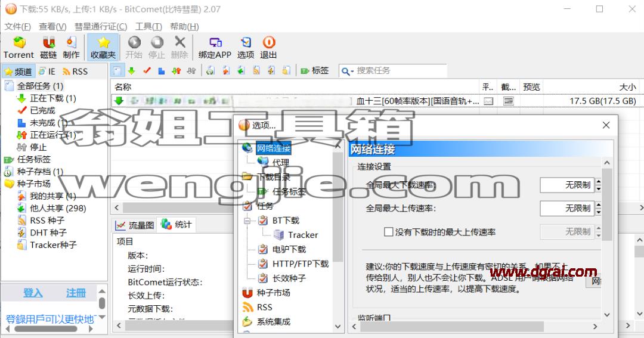The image size is (644, 338).
Task: Click 停止 stop button in main toolbar
Action: (x=156, y=47)
